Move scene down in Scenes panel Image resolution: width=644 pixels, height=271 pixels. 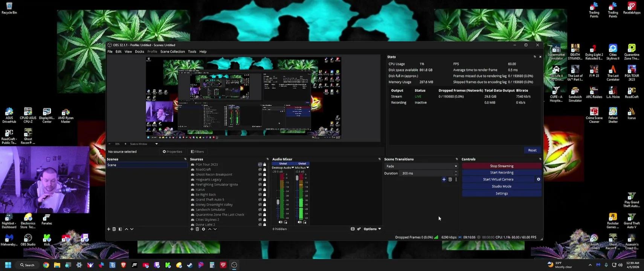pyautogui.click(x=132, y=229)
